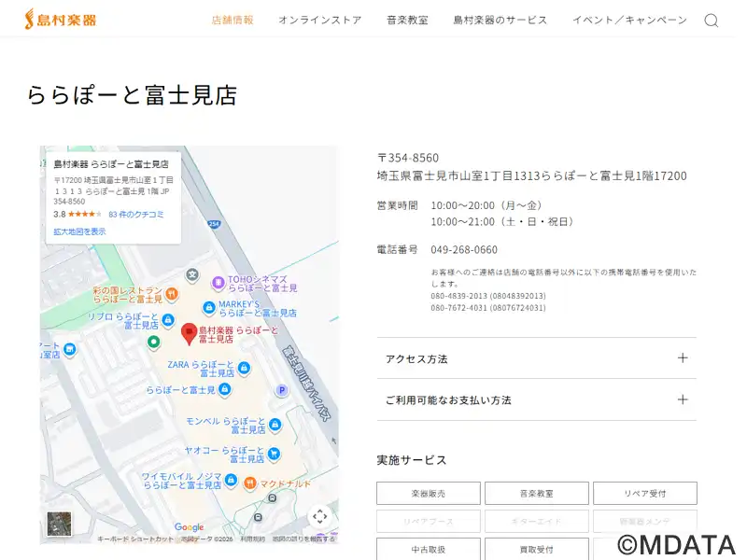Expand the ご利用可能なお支払い方法 section
The image size is (747, 560).
tap(536, 399)
